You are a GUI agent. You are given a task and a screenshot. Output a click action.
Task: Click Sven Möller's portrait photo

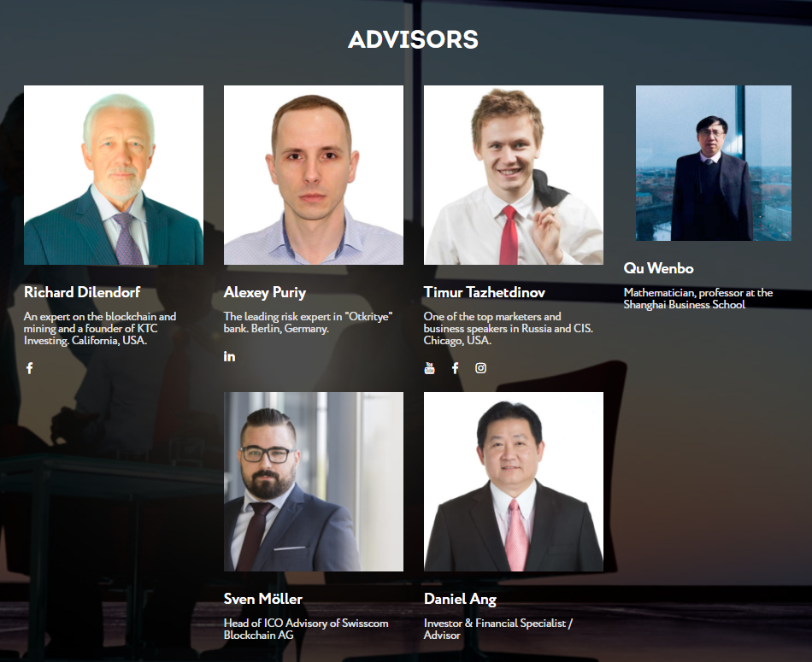point(314,482)
